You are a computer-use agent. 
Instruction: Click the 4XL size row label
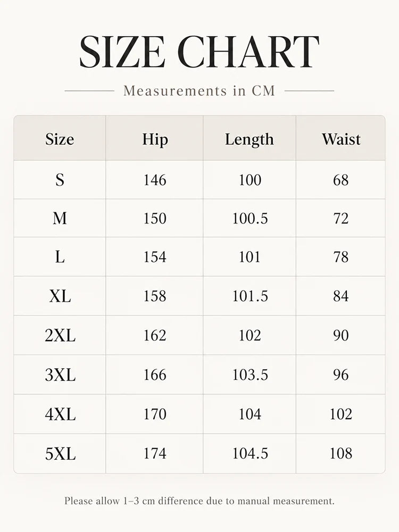(x=60, y=414)
